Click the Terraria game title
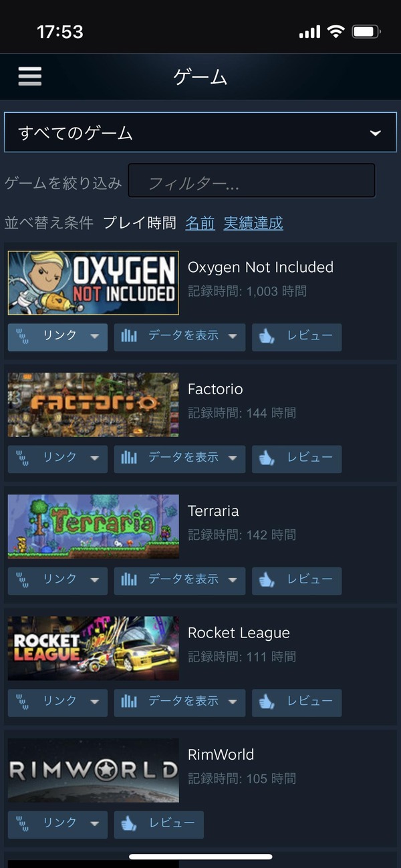This screenshot has width=401, height=868. coord(213,511)
